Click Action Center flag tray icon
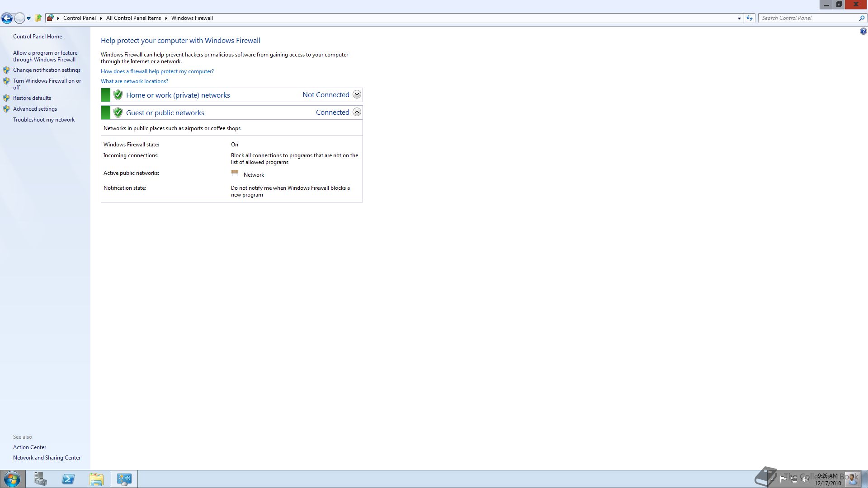 click(783, 479)
